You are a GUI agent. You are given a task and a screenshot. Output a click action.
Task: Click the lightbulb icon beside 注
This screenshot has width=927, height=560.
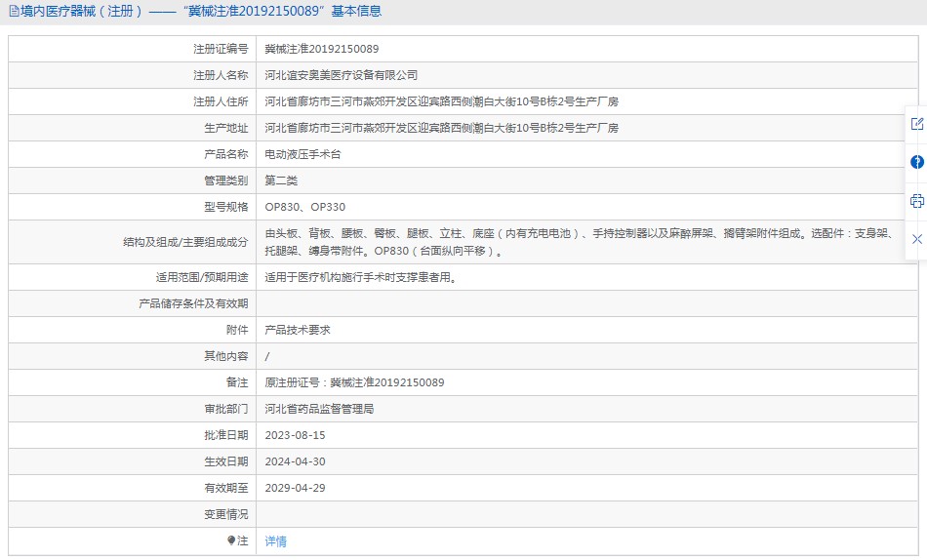(231, 540)
